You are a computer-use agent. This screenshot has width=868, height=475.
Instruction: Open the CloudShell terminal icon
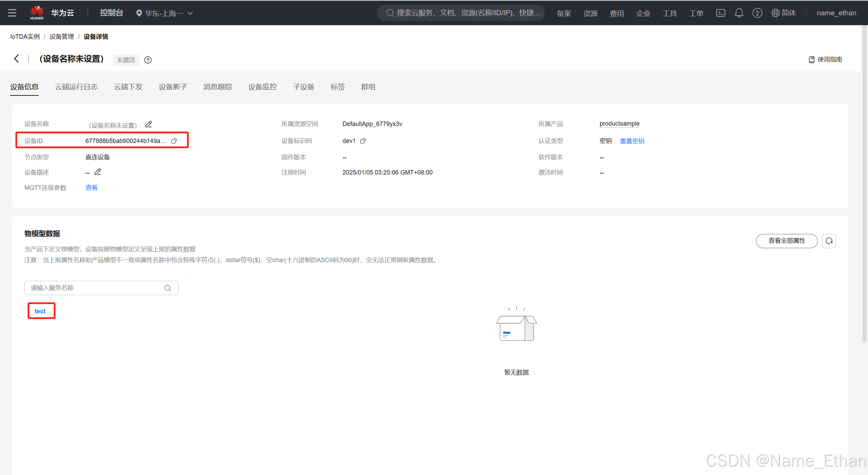(x=720, y=13)
